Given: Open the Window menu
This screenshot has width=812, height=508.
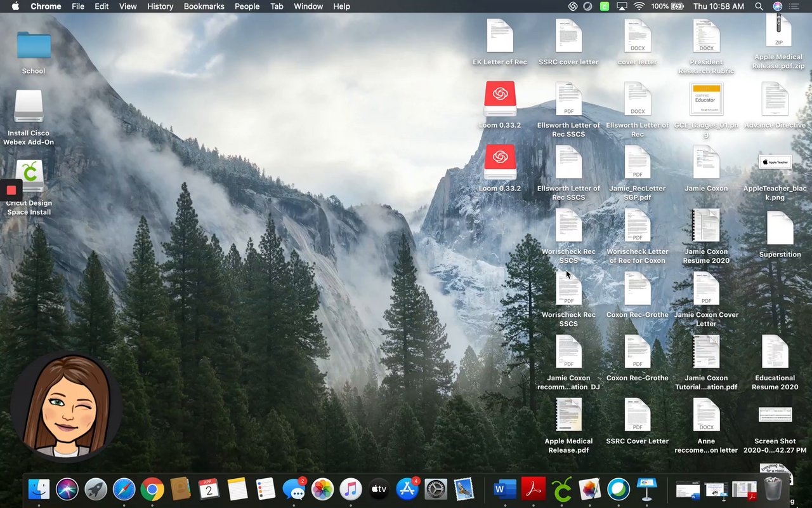Looking at the screenshot, I should 308,6.
